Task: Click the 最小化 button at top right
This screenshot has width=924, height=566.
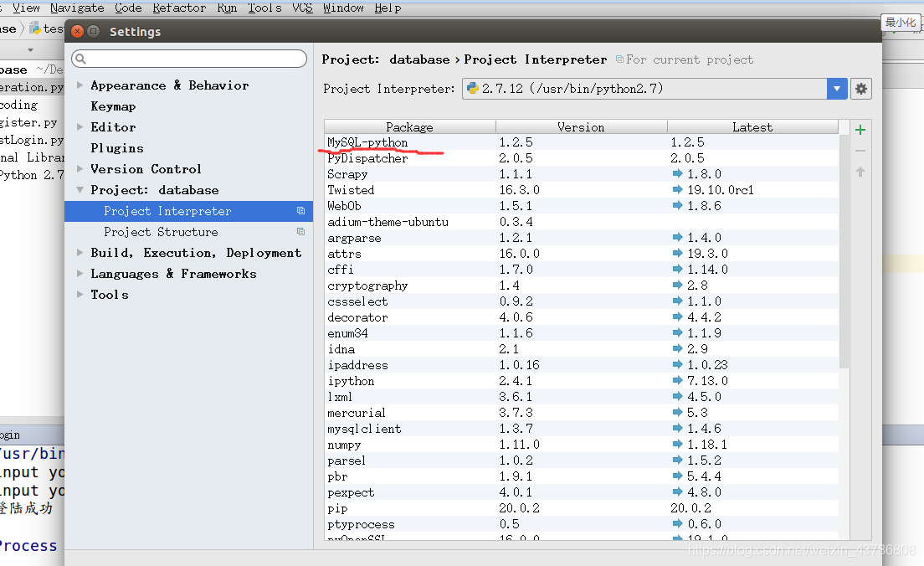Action: (x=901, y=23)
